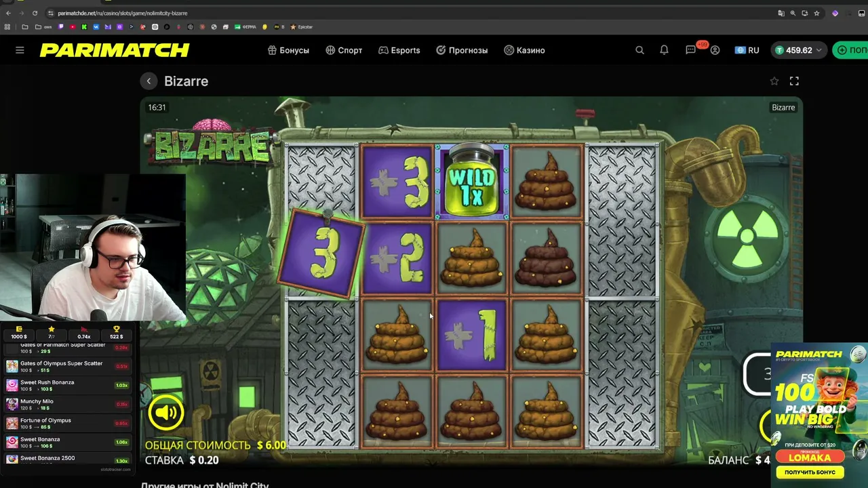Click the 1.03x Sweet Rush Bonanza multiplier
The height and width of the screenshot is (488, 868).
pyautogui.click(x=121, y=385)
